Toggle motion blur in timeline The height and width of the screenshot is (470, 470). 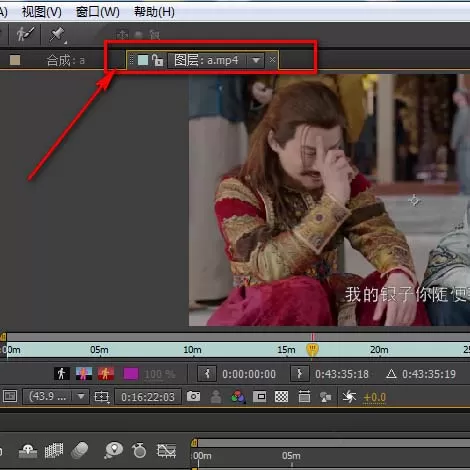(80, 451)
